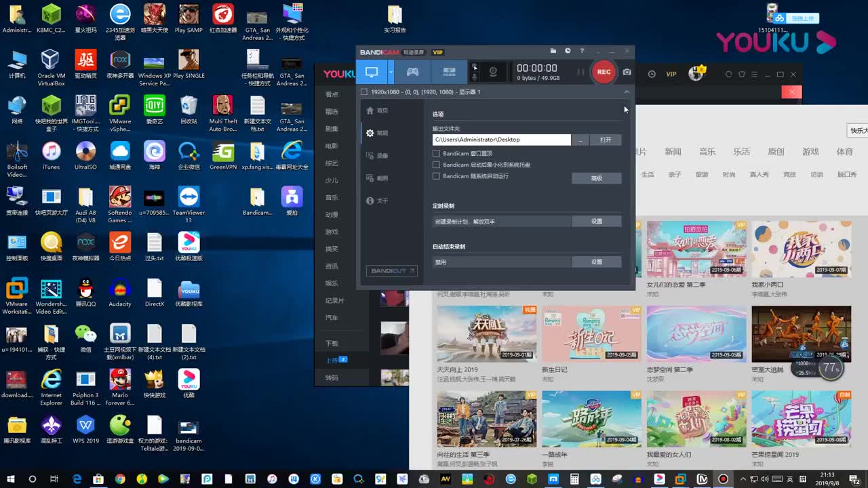Click 设置 button for 自动结束录制
The width and height of the screenshot is (868, 488).
[597, 262]
